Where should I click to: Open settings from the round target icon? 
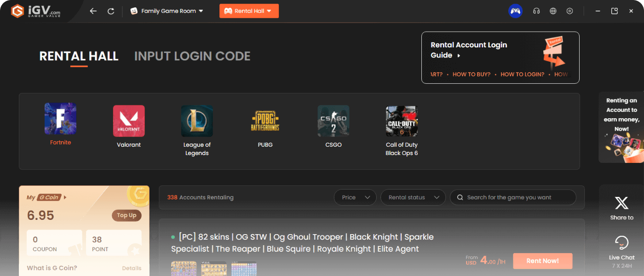coord(570,11)
